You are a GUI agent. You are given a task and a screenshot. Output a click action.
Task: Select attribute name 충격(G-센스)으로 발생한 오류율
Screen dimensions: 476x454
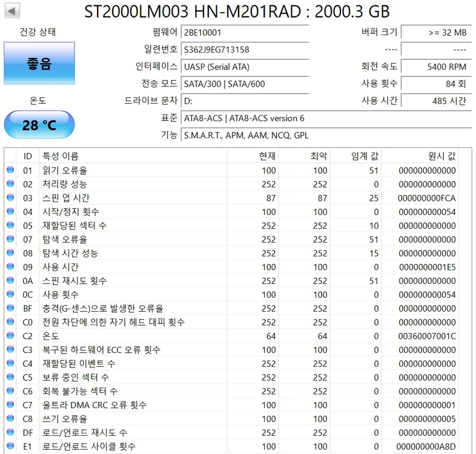coord(102,308)
